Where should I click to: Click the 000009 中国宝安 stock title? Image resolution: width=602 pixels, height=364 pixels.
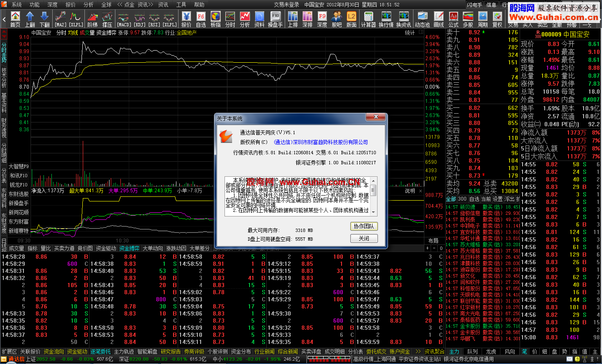565,34
